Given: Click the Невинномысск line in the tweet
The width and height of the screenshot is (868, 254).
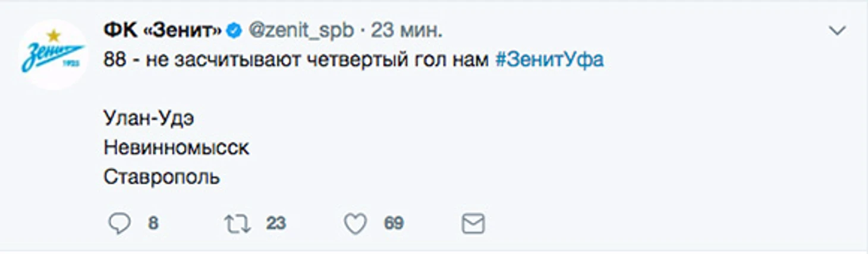Looking at the screenshot, I should click(x=177, y=147).
